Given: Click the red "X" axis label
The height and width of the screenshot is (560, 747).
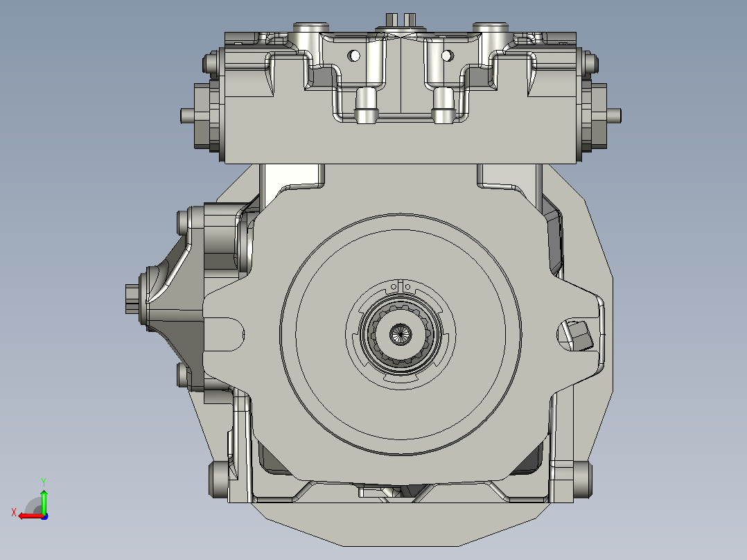Looking at the screenshot, I should coord(14,512).
